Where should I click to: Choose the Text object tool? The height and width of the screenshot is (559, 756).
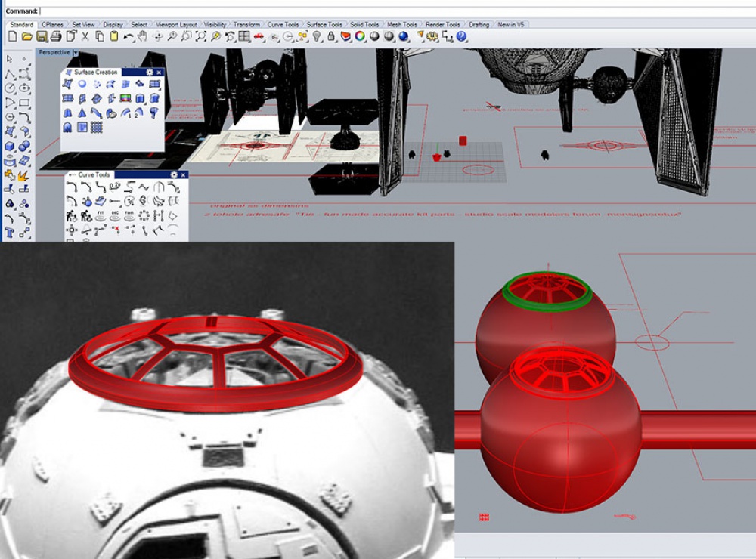(x=9, y=233)
